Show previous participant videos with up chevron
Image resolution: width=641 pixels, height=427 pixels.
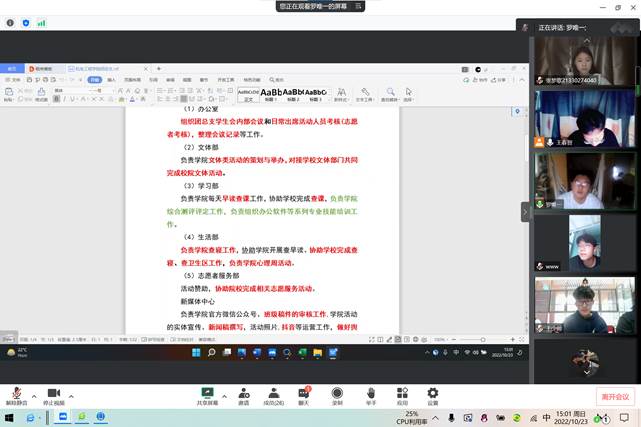click(587, 40)
